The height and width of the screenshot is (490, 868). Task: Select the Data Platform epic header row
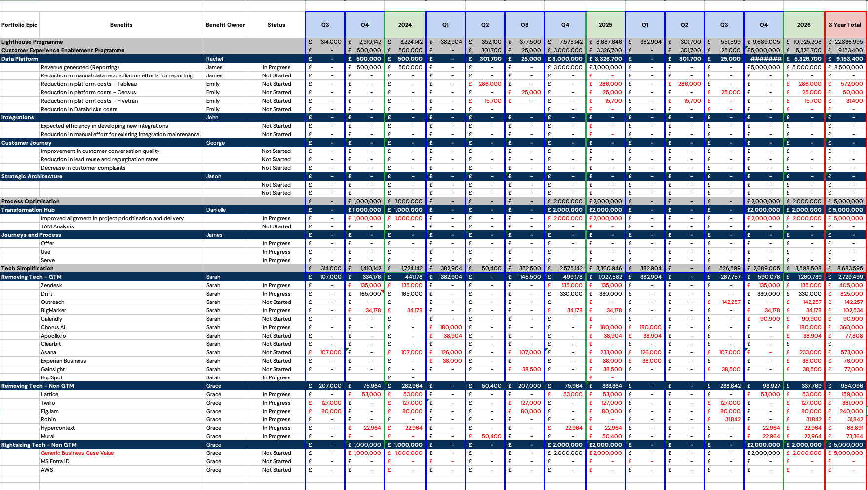(20, 59)
